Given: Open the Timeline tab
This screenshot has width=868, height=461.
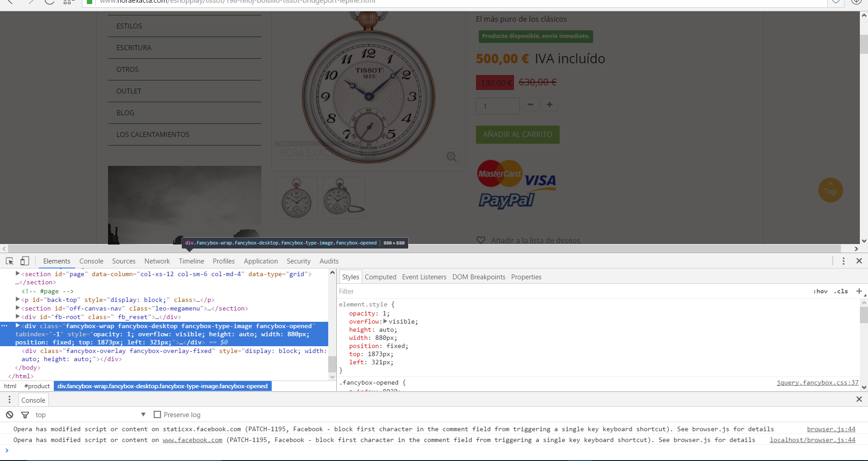Looking at the screenshot, I should click(192, 261).
